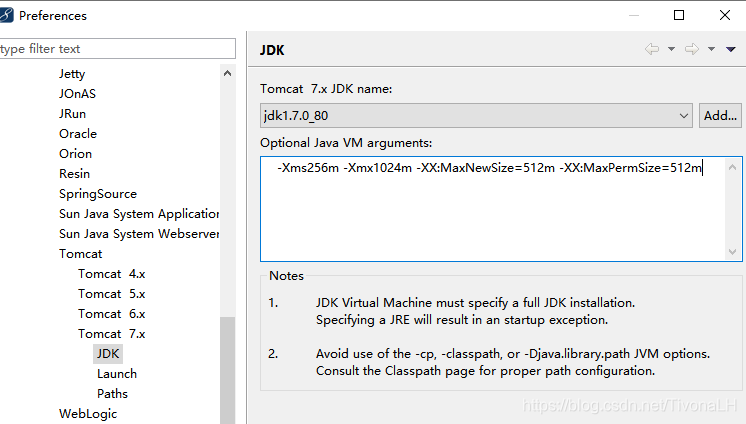Viewport: 746px width, 424px height.
Task: Select Sun Java System Application item
Action: [139, 214]
